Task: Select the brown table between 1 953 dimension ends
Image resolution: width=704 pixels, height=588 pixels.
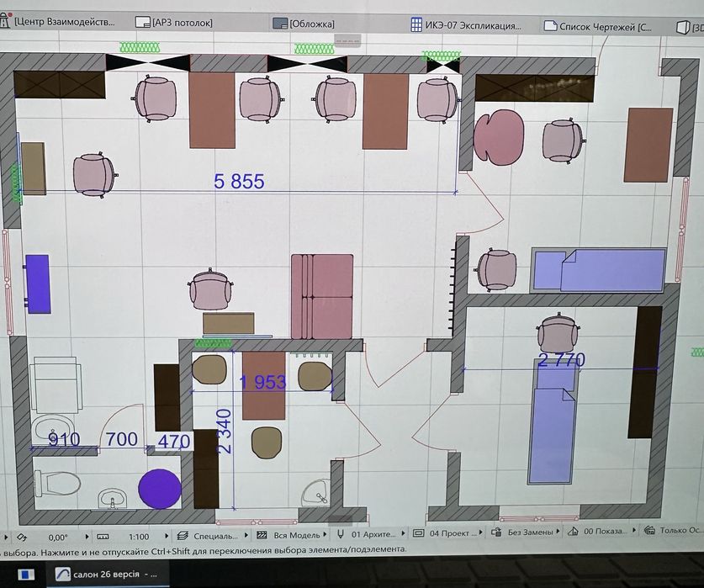Action: (263, 385)
